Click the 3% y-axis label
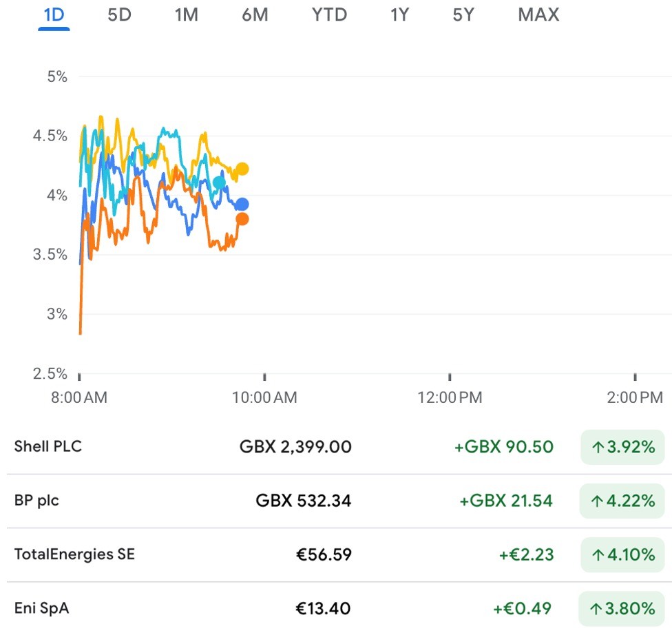 (57, 314)
